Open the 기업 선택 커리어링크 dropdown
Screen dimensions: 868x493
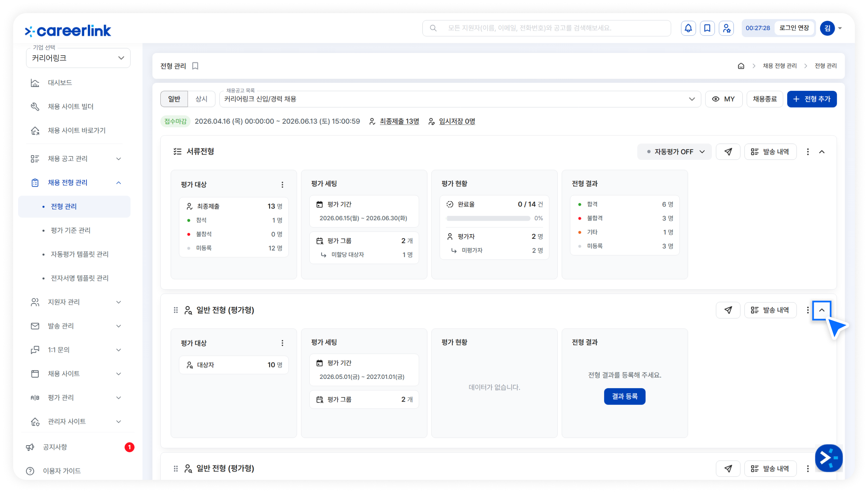(78, 58)
